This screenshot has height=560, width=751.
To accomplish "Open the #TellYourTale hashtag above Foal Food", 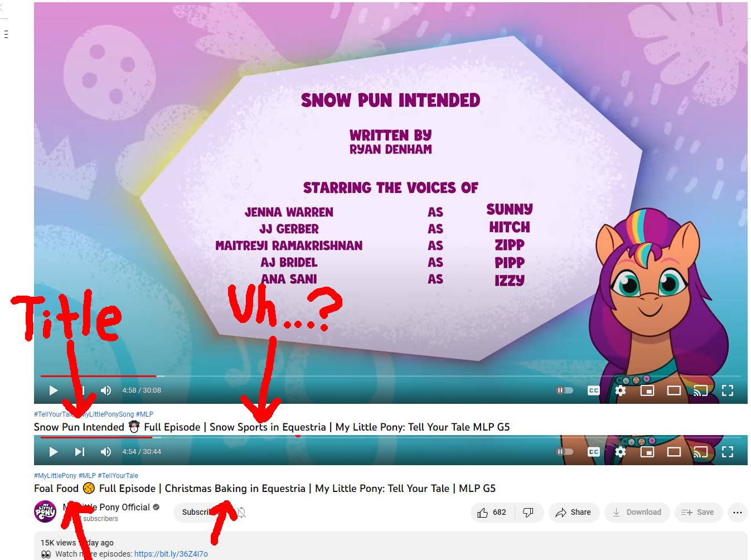I will coord(118,476).
